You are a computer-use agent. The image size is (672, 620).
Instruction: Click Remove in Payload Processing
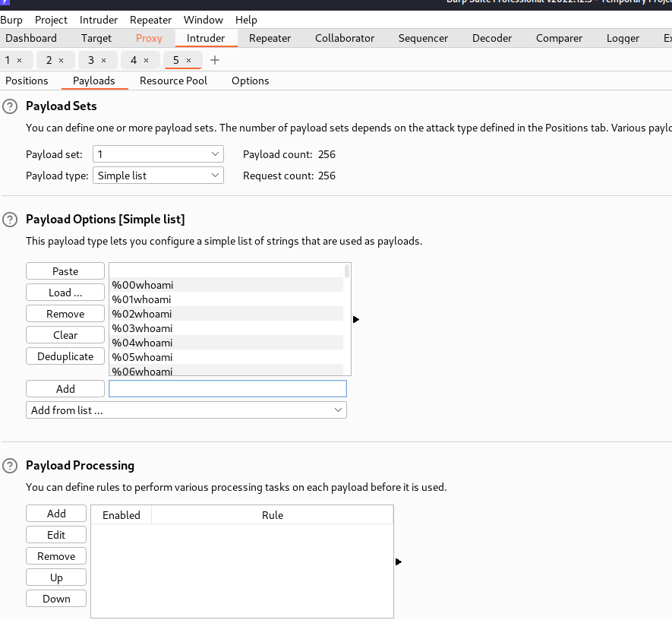pos(56,556)
